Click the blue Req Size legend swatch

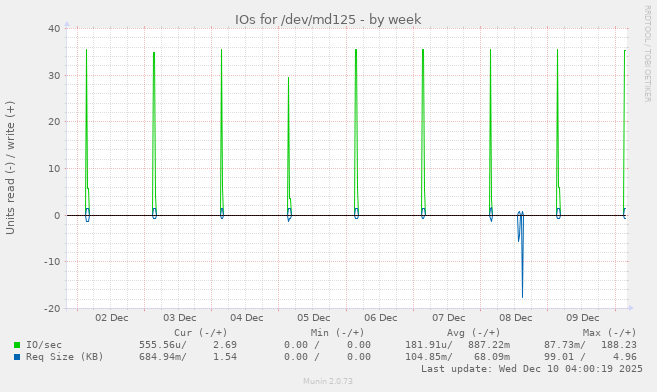tap(17, 357)
